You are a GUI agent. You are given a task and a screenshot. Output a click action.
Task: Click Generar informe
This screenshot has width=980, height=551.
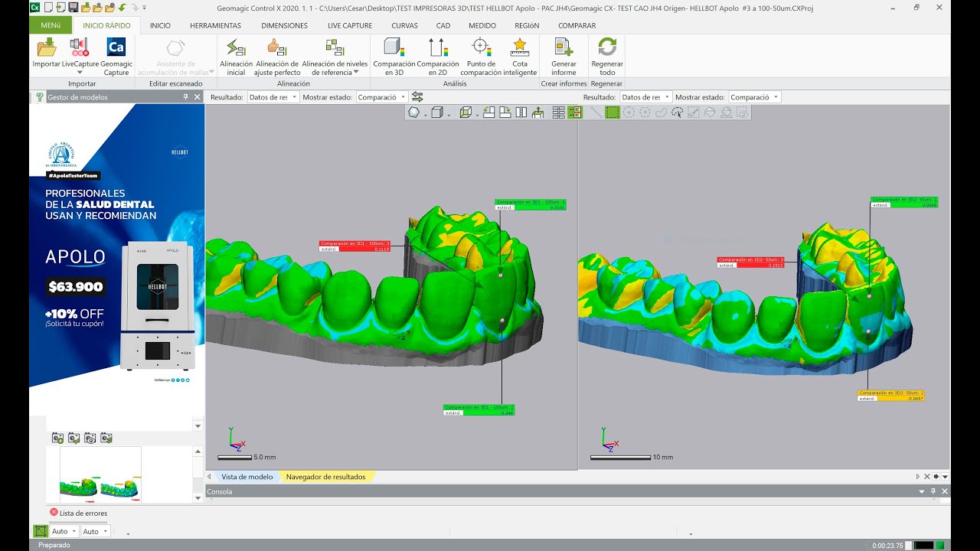click(563, 57)
